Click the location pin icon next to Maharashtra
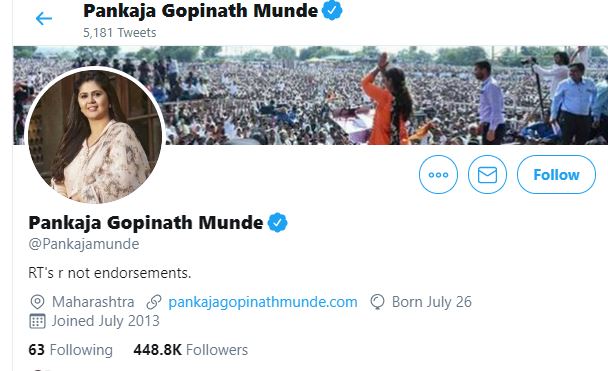This screenshot has height=371, width=608. click(37, 302)
